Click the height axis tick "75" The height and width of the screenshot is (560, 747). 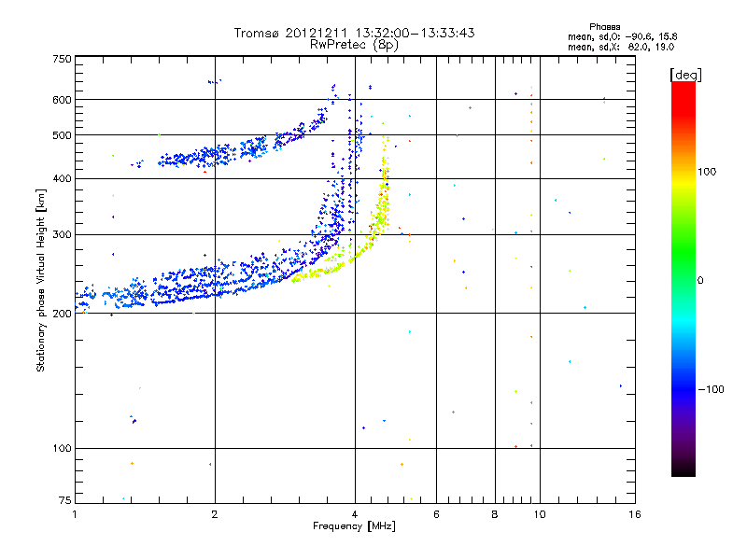65,500
